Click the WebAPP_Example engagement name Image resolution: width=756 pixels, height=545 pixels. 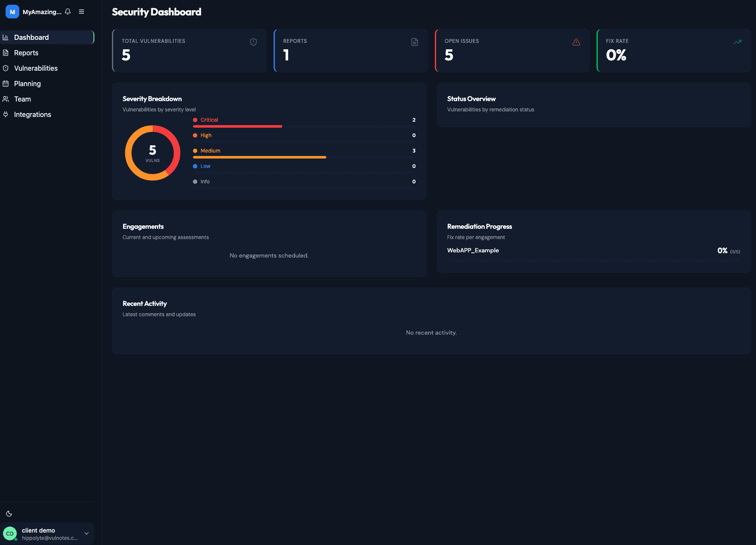coord(473,250)
